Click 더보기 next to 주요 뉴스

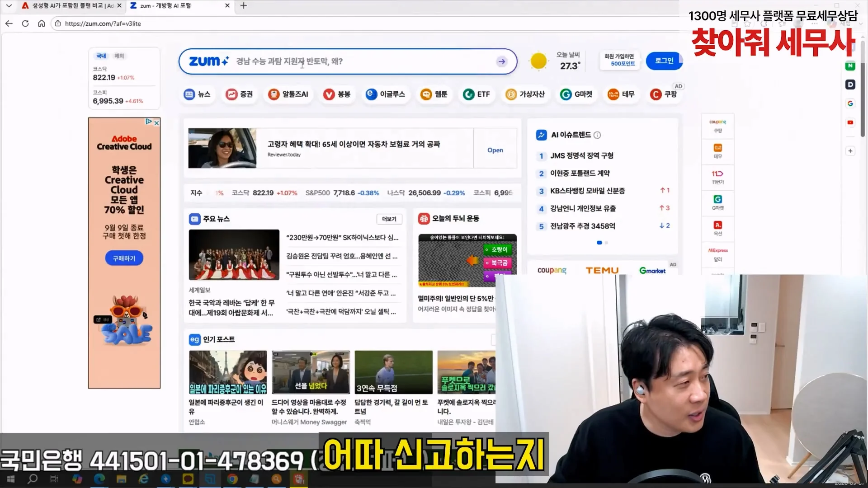[x=389, y=219]
